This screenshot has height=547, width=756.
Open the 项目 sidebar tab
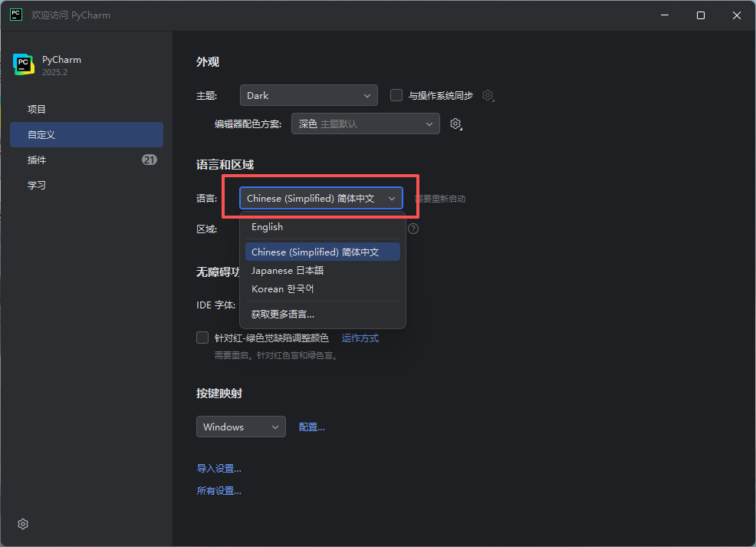87,110
